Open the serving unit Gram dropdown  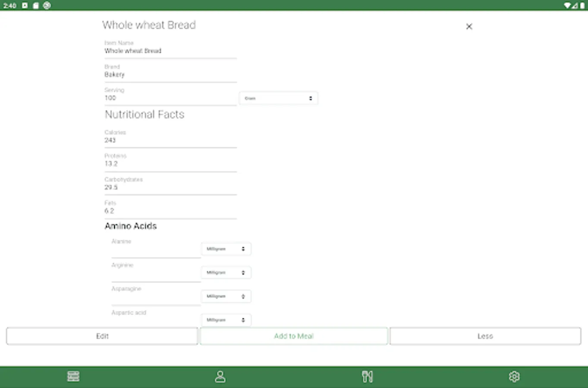click(278, 98)
